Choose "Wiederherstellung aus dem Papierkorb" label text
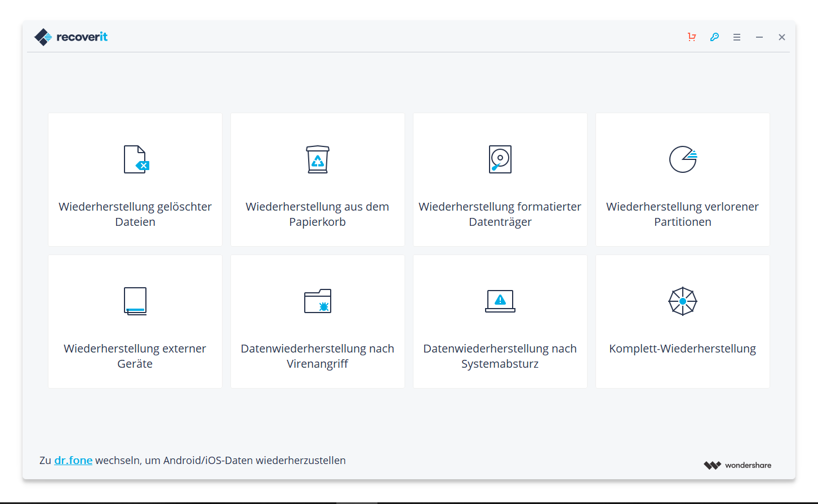 click(x=318, y=214)
